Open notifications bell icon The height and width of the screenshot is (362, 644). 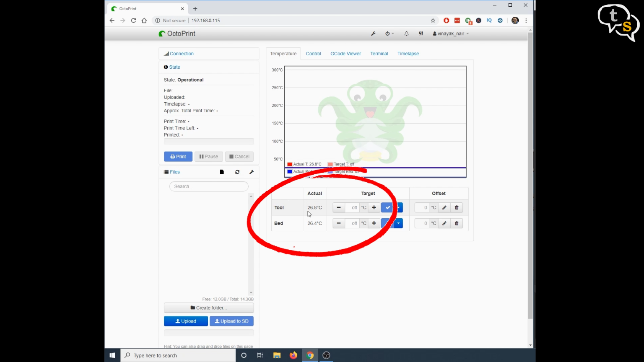coord(406,34)
